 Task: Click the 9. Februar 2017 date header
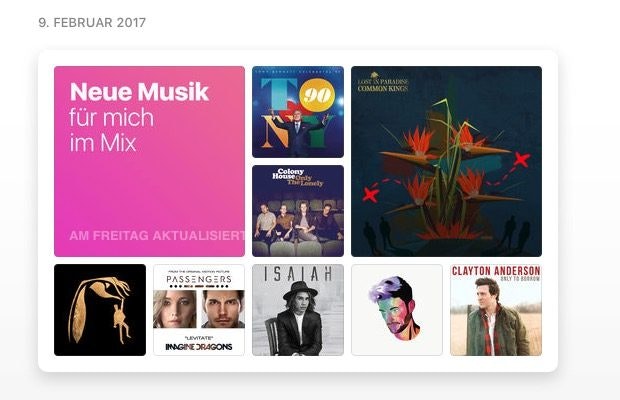point(92,23)
